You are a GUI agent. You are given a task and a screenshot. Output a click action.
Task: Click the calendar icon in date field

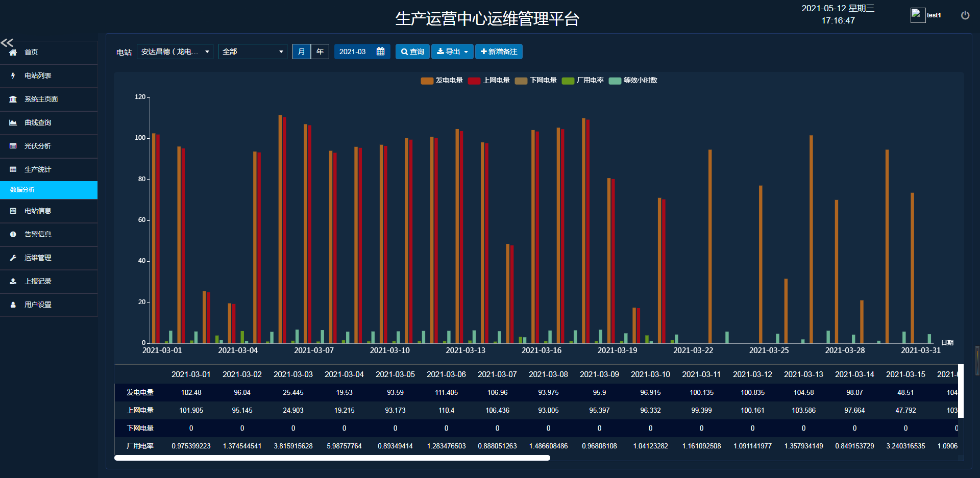tap(380, 52)
